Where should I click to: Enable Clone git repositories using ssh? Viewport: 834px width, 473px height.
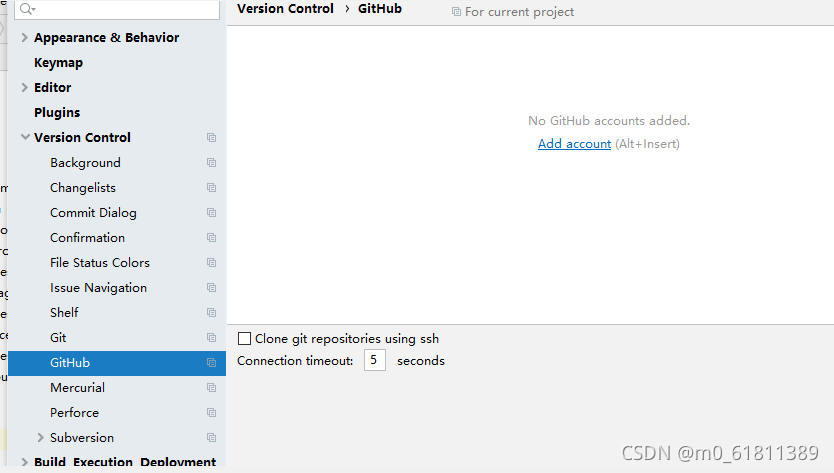click(244, 339)
